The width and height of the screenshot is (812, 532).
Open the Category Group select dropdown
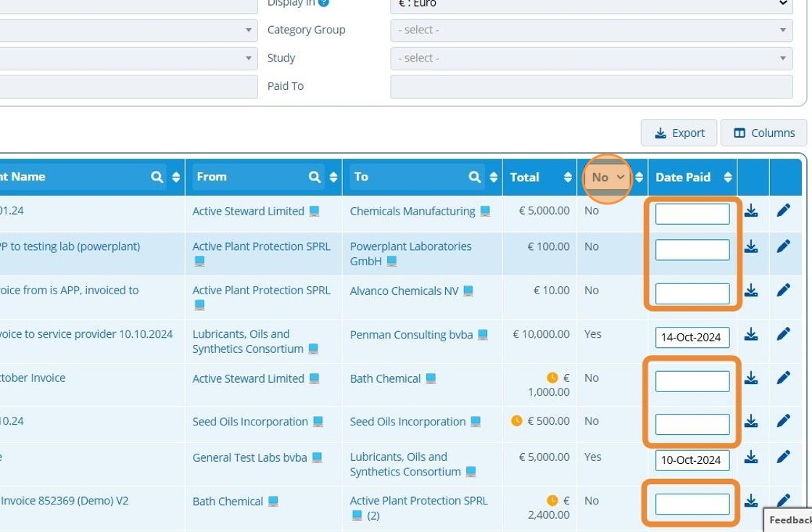pos(592,30)
